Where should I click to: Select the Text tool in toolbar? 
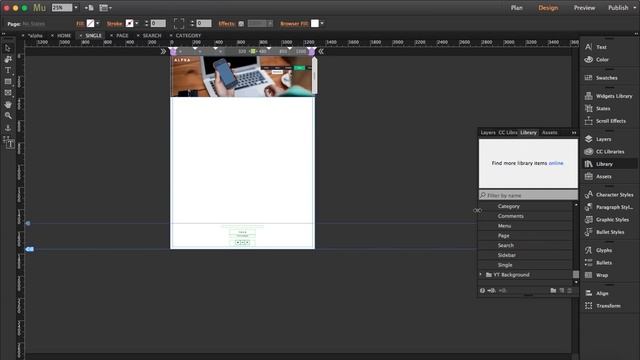point(8,71)
